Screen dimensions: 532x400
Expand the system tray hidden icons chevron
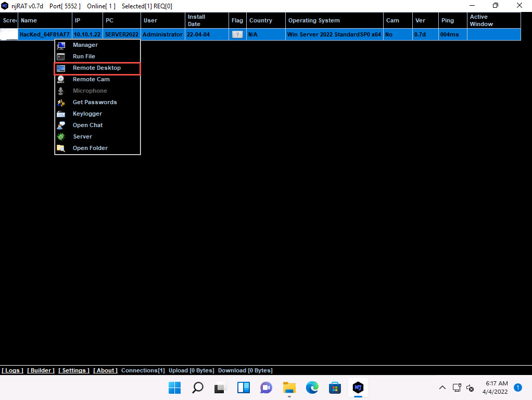[442, 387]
